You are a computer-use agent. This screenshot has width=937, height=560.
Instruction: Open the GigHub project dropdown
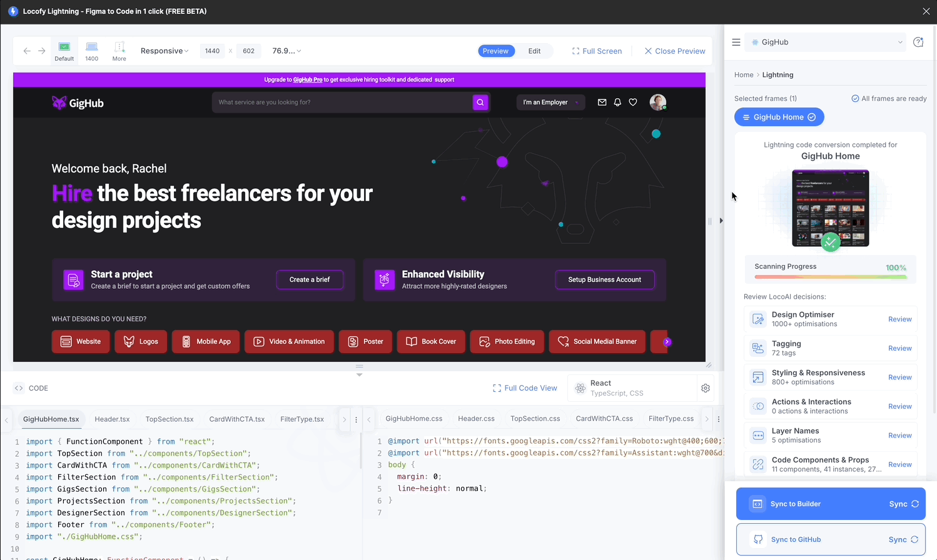[826, 42]
